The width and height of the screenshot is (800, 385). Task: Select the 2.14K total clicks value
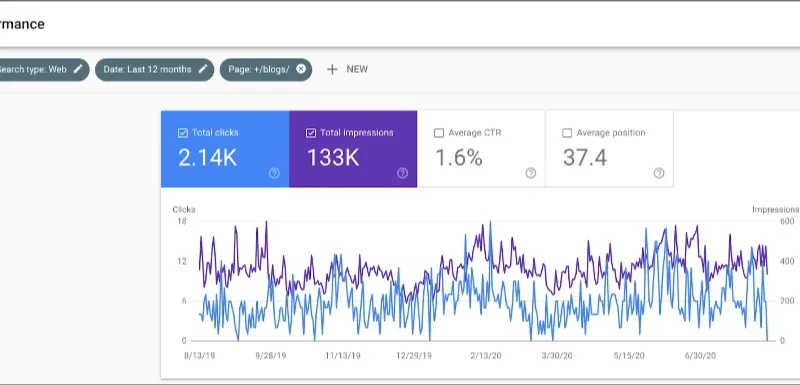coord(207,158)
